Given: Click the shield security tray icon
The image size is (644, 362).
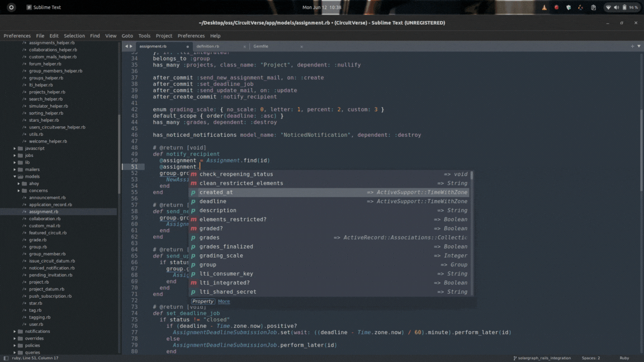Looking at the screenshot, I should click(569, 7).
